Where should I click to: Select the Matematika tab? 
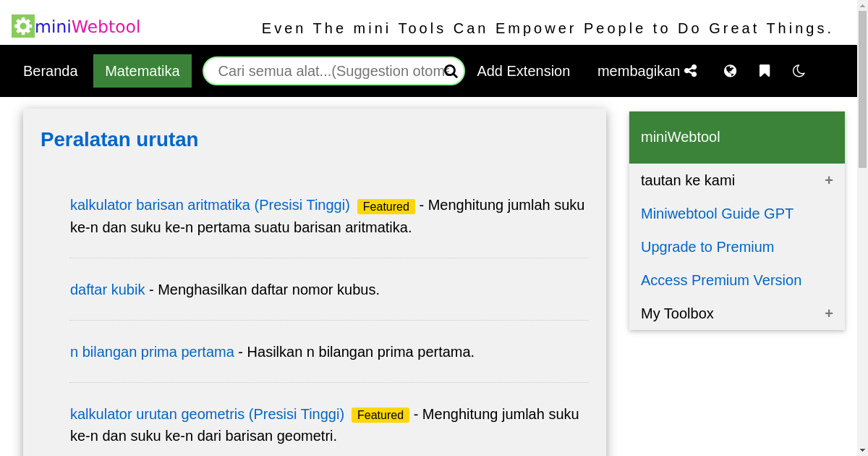tap(142, 71)
